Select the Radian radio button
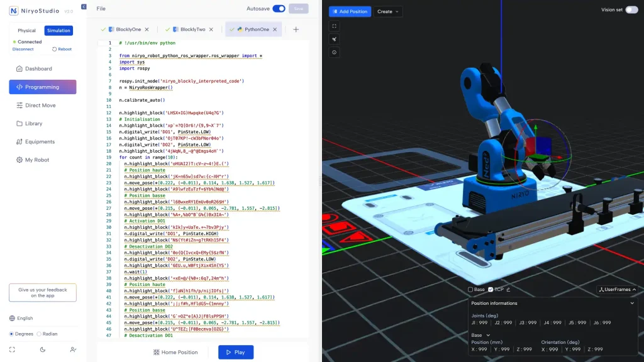644x362 pixels. [39, 334]
